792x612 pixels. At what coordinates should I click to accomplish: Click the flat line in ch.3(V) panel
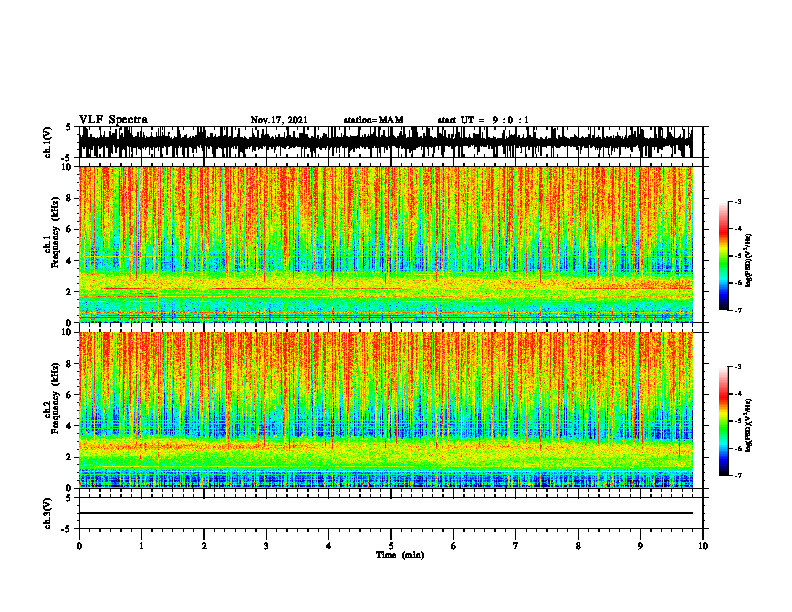(386, 513)
